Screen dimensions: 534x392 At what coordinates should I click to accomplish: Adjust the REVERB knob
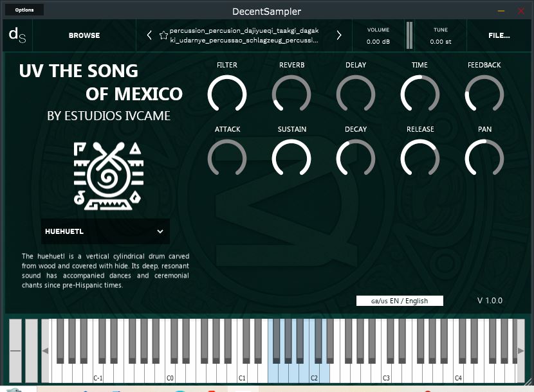tap(291, 94)
